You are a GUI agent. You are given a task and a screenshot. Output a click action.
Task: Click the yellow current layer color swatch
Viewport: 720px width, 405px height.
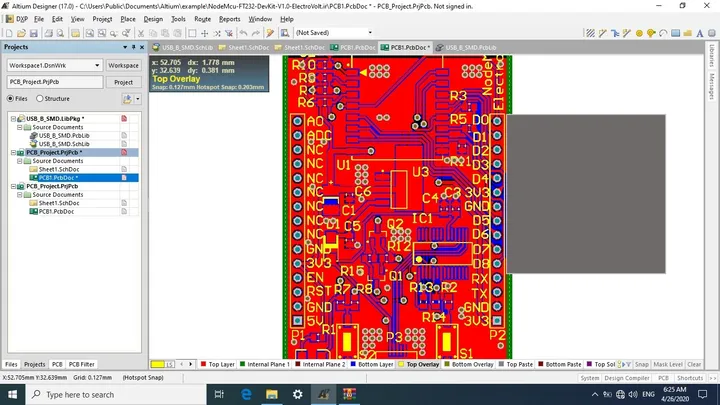158,364
